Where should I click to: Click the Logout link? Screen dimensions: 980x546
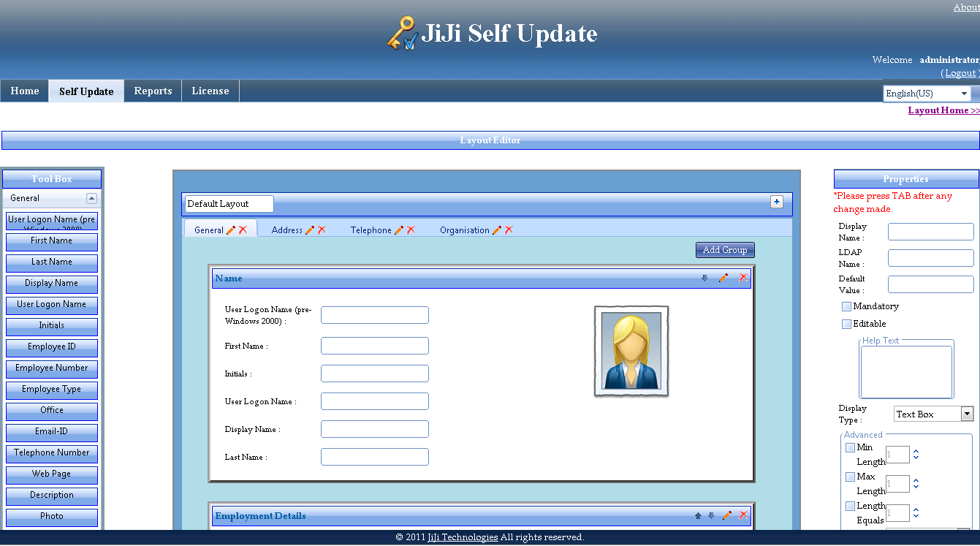click(960, 73)
